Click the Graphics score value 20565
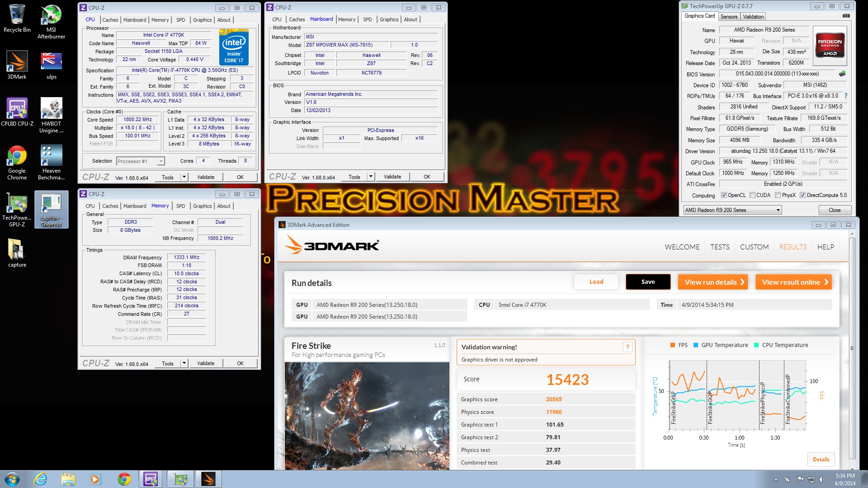868x488 pixels. pos(554,399)
